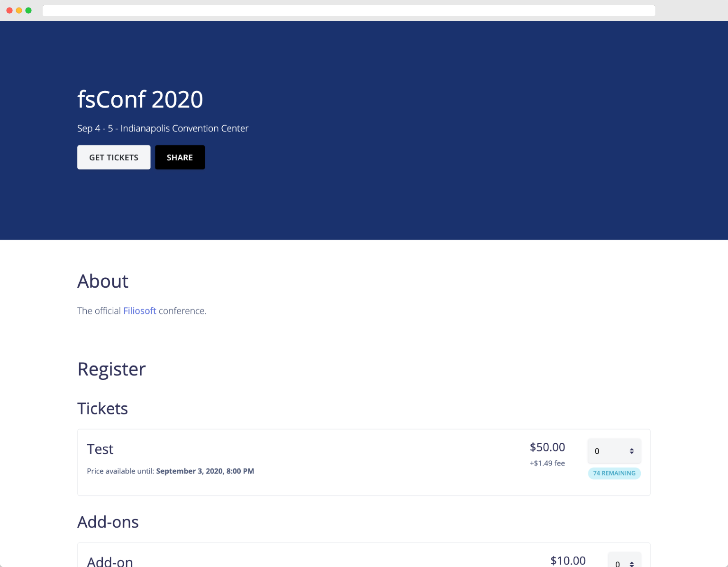728x567 pixels.
Task: Select the About section heading
Action: coord(103,282)
